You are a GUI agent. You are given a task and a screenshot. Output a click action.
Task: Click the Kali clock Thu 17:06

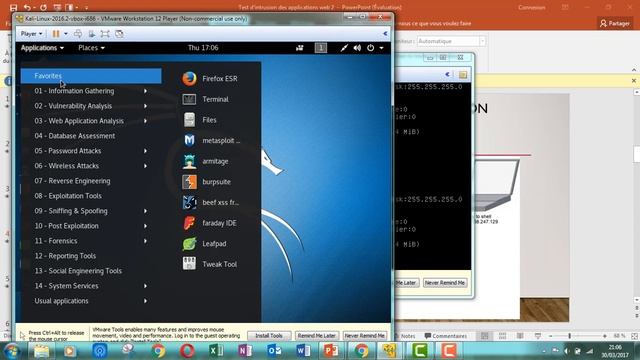203,48
